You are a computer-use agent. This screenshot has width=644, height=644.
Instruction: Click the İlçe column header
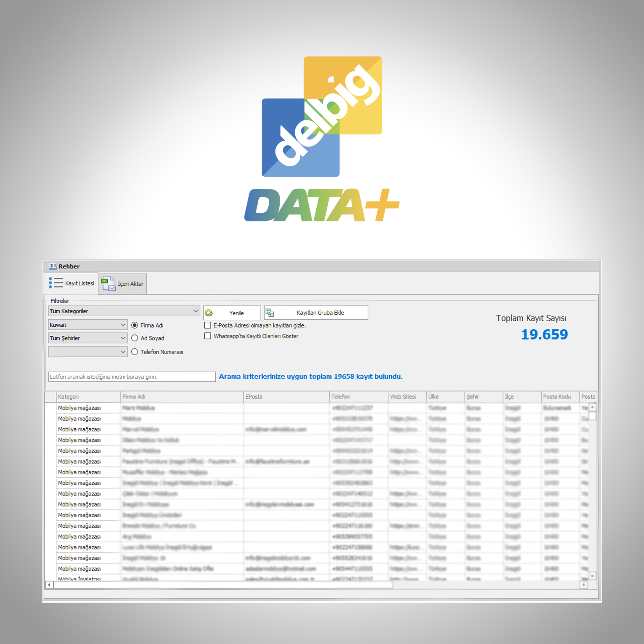[522, 396]
